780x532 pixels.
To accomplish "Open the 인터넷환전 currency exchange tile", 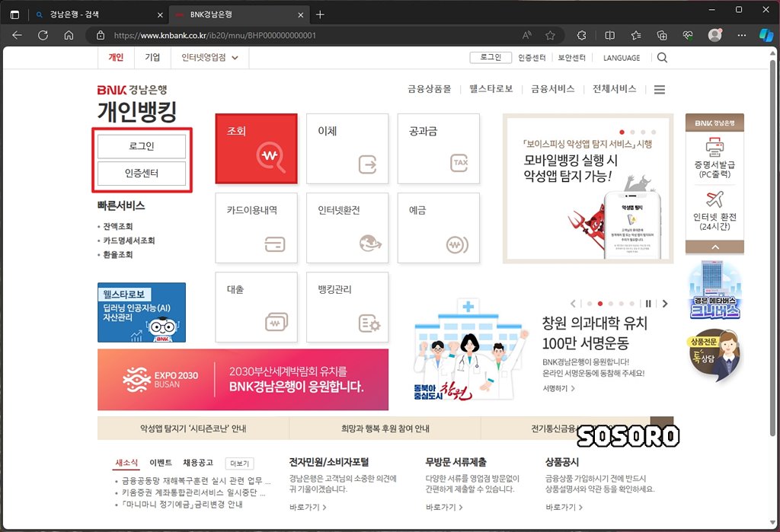I will 347,228.
